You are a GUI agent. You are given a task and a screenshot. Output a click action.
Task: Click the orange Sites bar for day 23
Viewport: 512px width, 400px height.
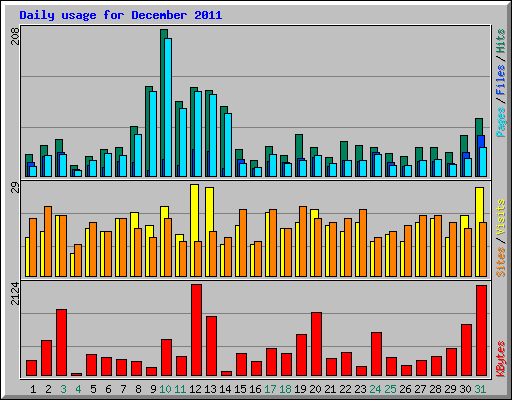coord(363,243)
